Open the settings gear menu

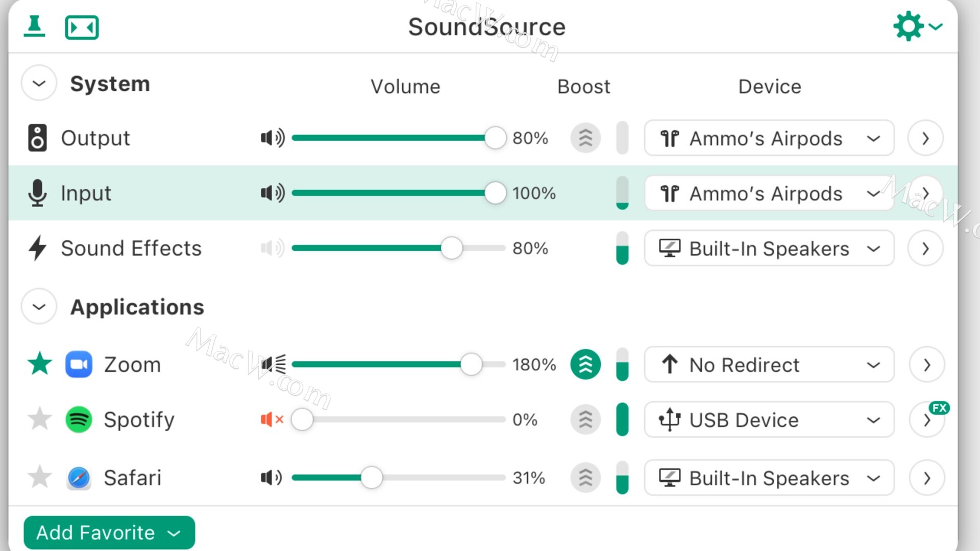tap(917, 26)
